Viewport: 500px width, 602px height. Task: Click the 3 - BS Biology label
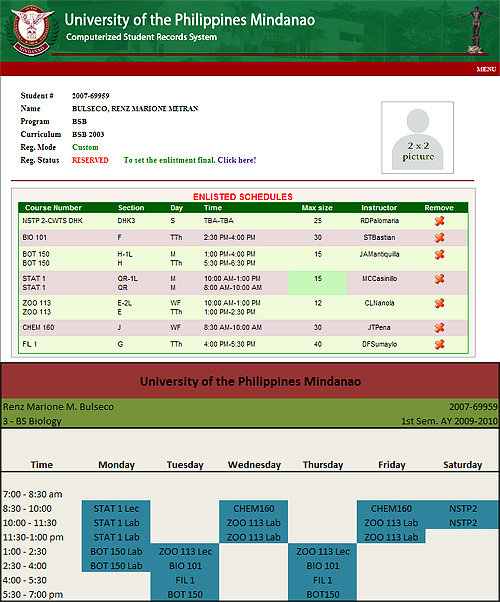click(32, 421)
